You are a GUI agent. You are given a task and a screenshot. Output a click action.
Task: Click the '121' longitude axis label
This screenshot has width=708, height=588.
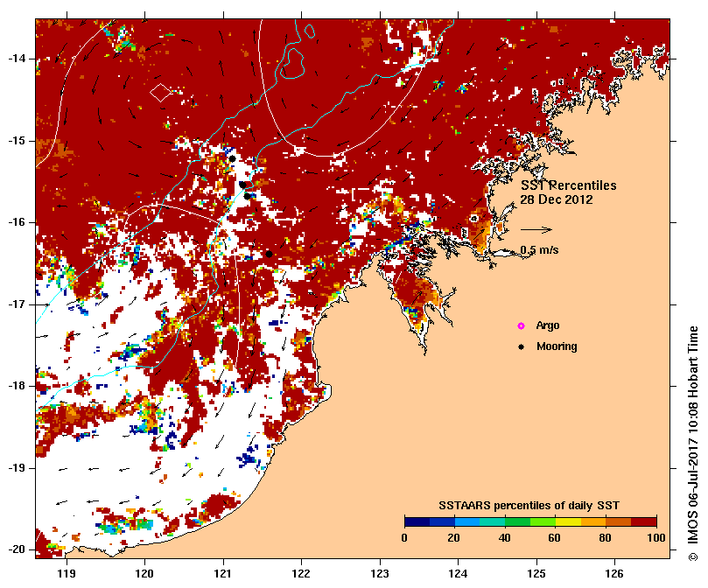(223, 573)
